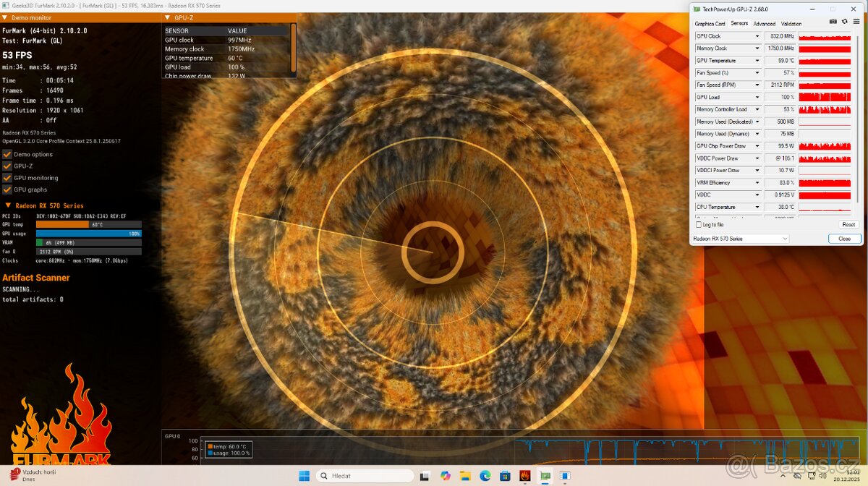Click the GPU-Z taskbar icon
Image resolution: width=868 pixels, height=486 pixels.
tap(545, 476)
